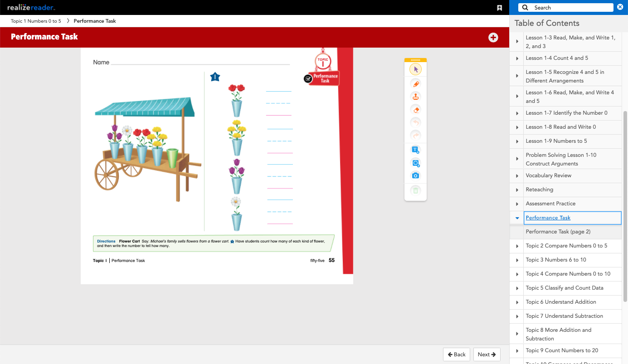This screenshot has width=628, height=364.
Task: Expand the Vocabulary Review arrow
Action: pos(517,176)
